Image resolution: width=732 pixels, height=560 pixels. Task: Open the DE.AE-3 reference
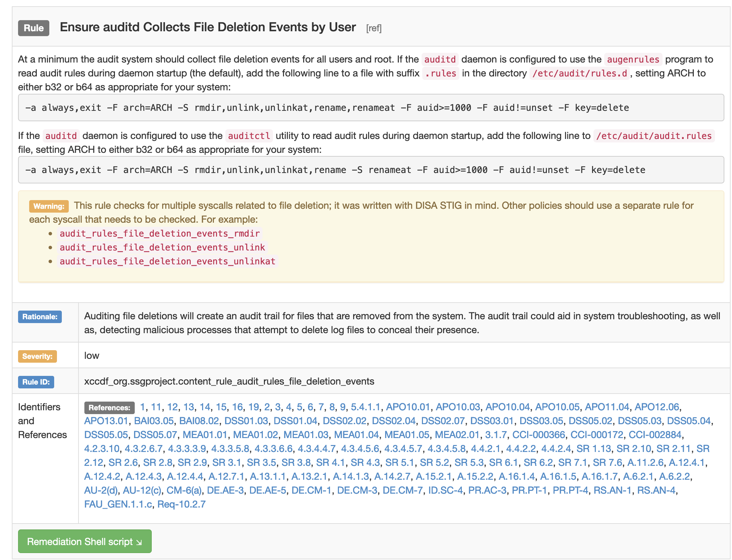tap(225, 490)
